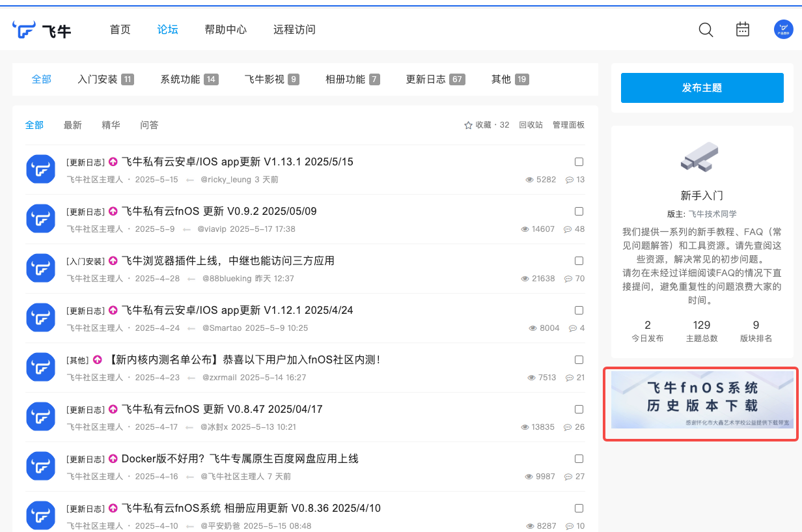Screen dimensions: 802x532
Task: Click the comment bubble icon showing 13 replies
Action: [570, 180]
